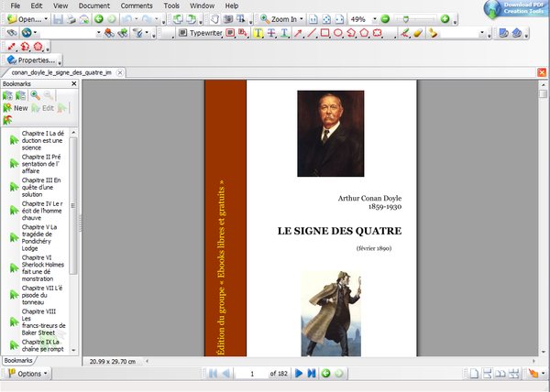Click the green Zoom Out minus button
550x392 pixels.
(x=385, y=19)
